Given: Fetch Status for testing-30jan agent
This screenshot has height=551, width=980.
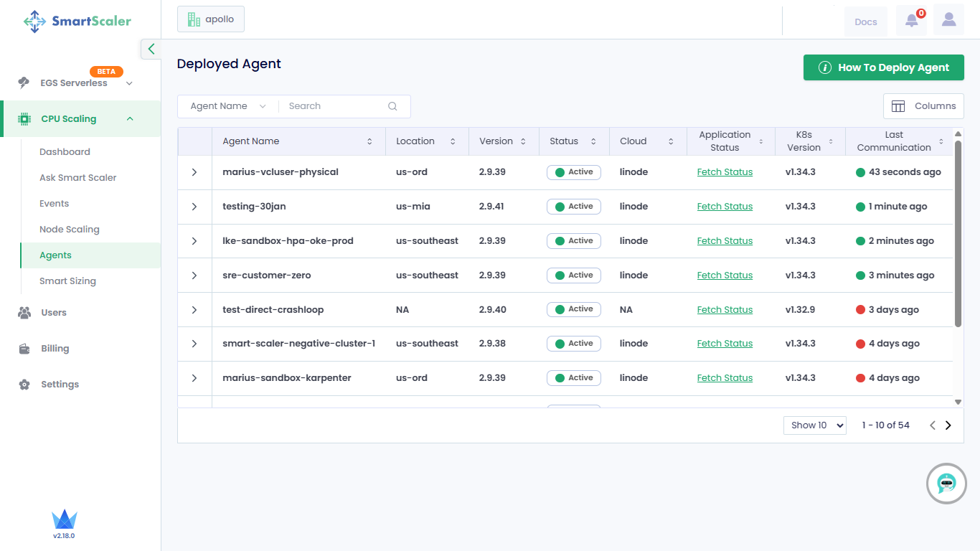Looking at the screenshot, I should pyautogui.click(x=725, y=207).
